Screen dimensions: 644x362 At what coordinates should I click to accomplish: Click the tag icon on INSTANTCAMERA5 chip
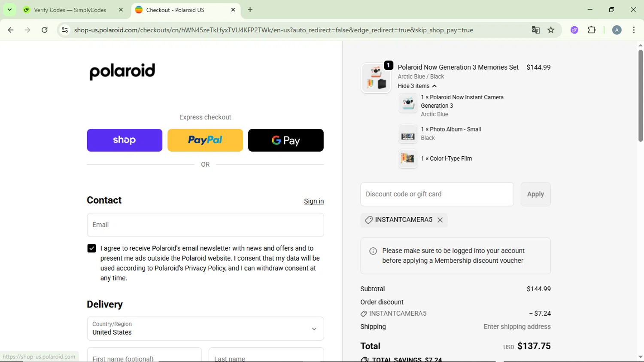(x=368, y=220)
